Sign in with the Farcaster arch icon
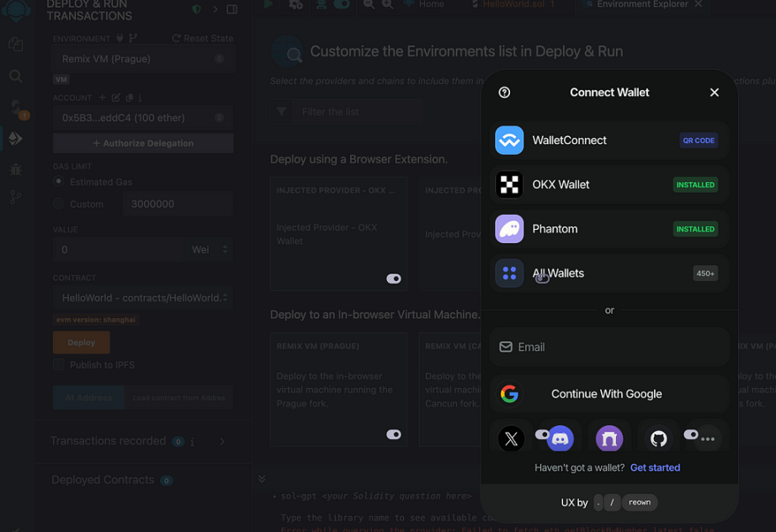This screenshot has height=532, width=776. pos(609,439)
